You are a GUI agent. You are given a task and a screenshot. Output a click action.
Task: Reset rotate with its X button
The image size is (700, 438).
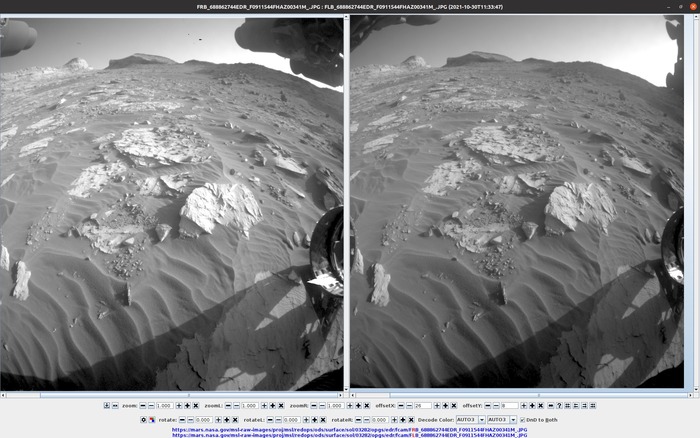[x=235, y=420]
